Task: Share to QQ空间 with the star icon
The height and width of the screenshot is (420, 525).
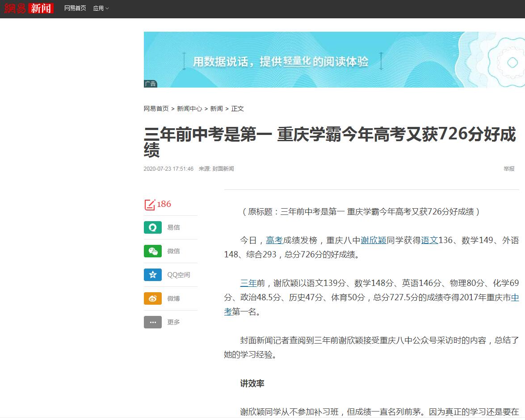Action: click(152, 275)
